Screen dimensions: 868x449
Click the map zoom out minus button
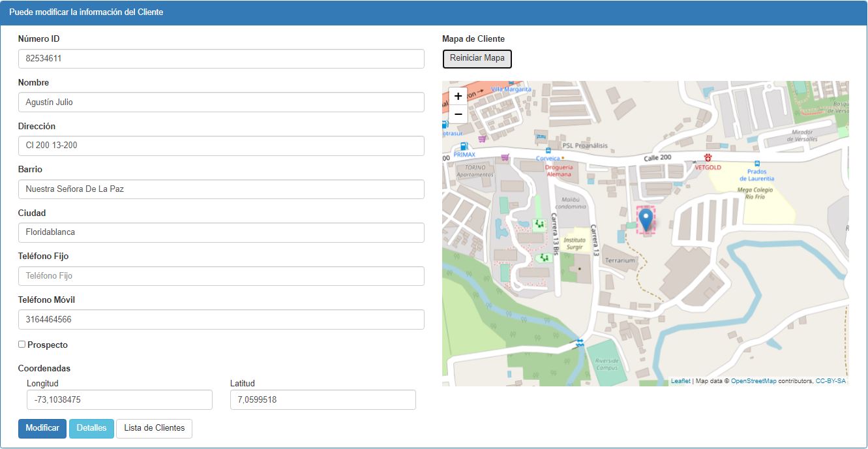[x=458, y=115]
